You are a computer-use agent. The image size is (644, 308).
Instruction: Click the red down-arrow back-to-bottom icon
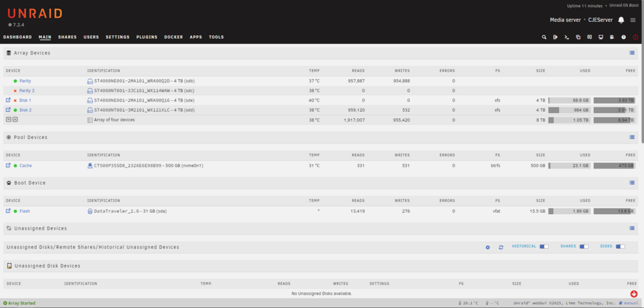click(634, 294)
